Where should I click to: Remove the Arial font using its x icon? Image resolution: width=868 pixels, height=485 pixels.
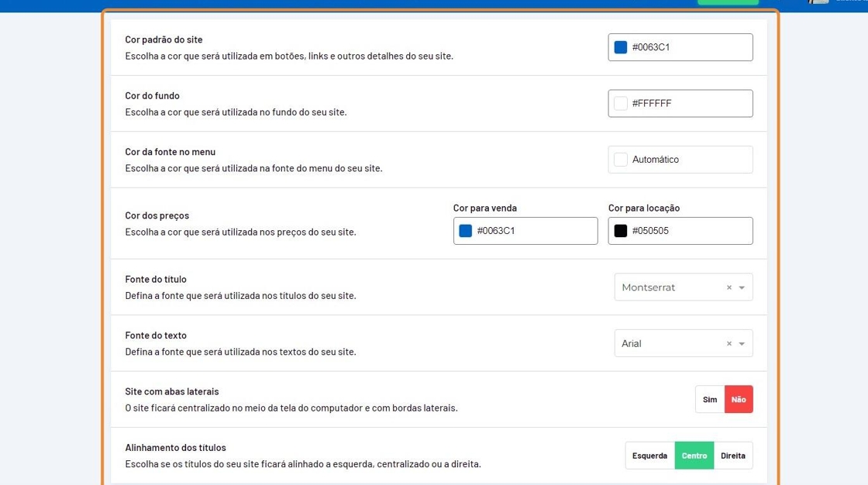[728, 344]
